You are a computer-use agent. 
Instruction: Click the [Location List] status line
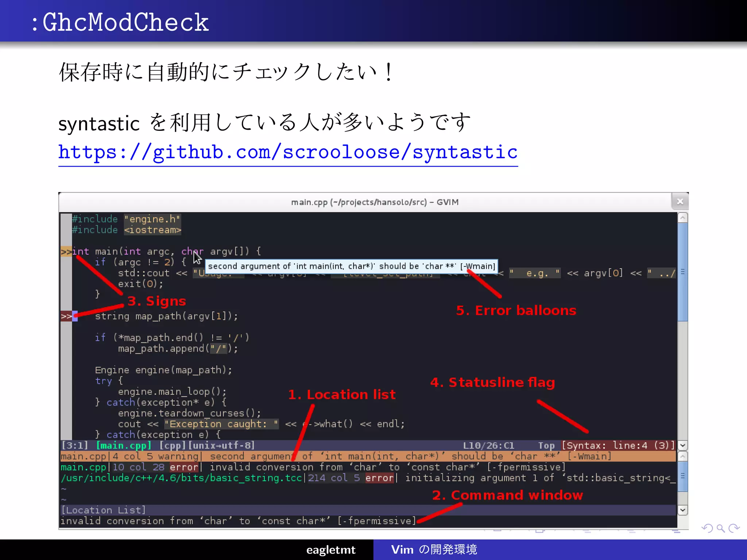click(x=368, y=510)
